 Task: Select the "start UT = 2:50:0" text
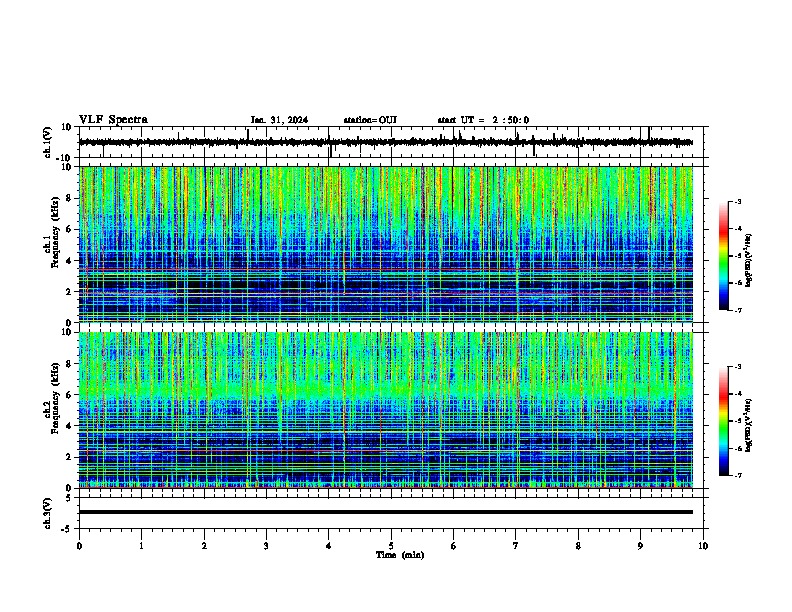point(483,120)
